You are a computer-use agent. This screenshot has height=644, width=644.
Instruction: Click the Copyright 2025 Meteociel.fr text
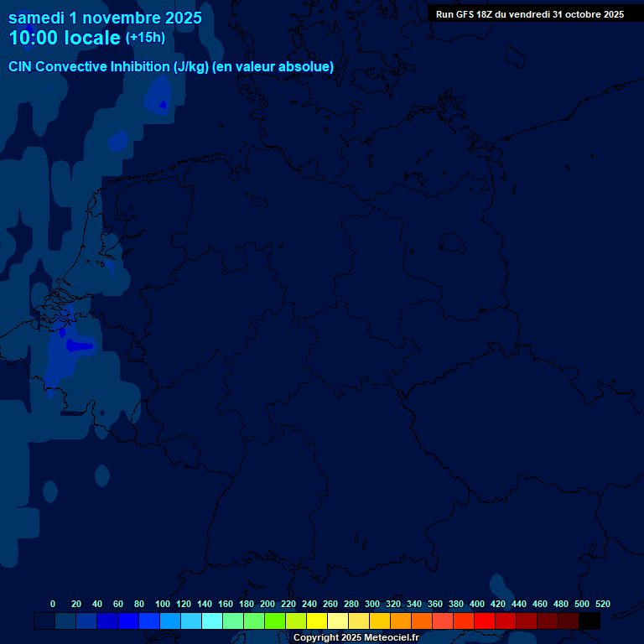coord(356,638)
